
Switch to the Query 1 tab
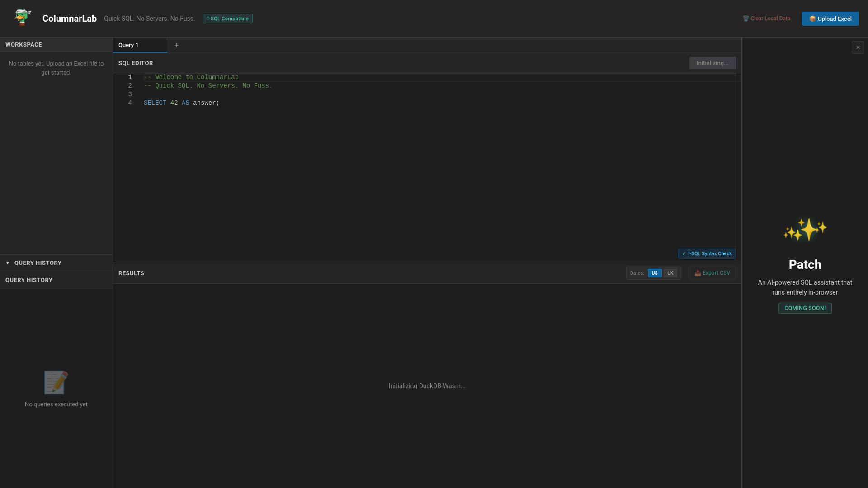point(140,45)
